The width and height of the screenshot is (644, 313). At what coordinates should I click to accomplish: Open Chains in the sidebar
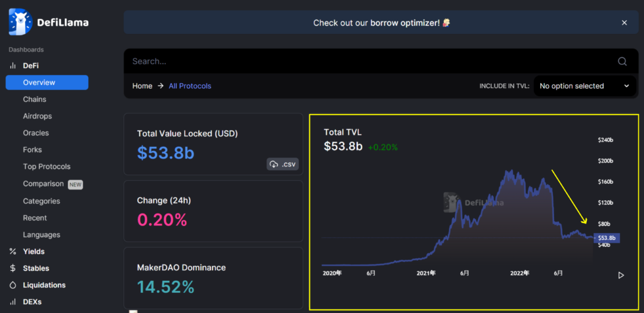click(35, 100)
